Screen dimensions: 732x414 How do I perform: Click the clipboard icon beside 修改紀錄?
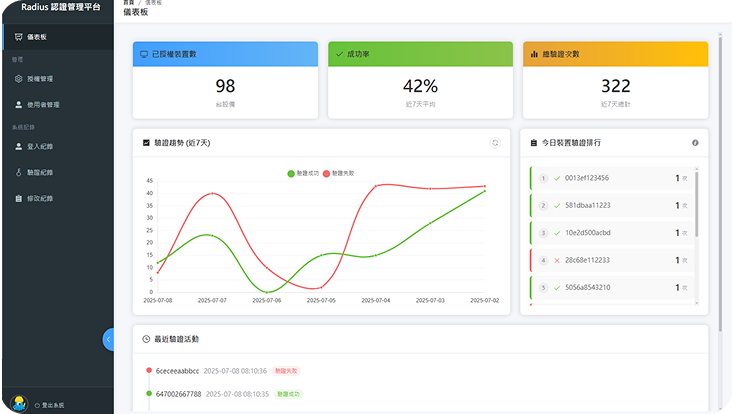18,198
